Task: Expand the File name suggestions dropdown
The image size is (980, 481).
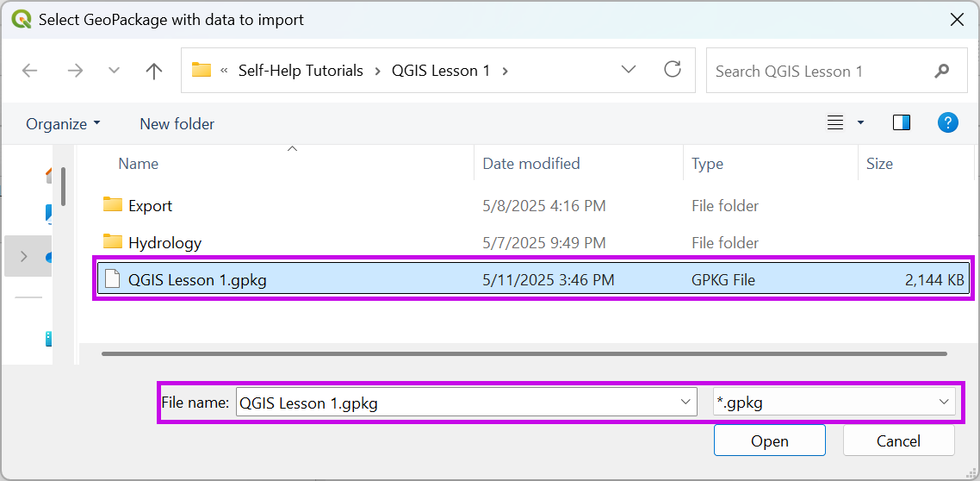Action: 685,402
